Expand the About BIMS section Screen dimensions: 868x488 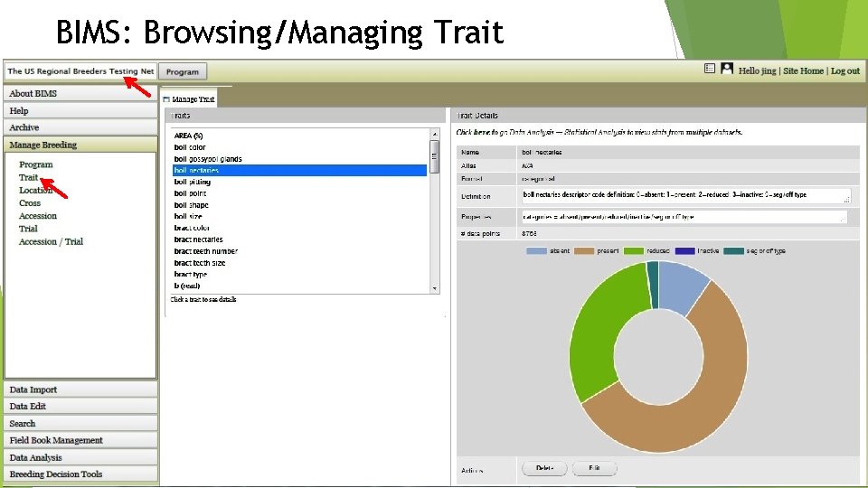(x=80, y=93)
